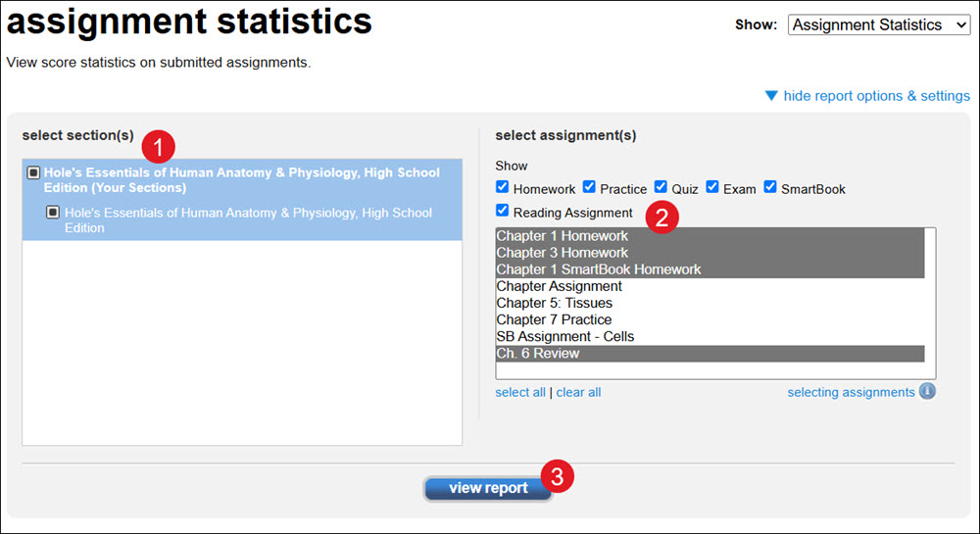Toggle the child section square checkbox icon
Image resolution: width=980 pixels, height=534 pixels.
point(53,213)
